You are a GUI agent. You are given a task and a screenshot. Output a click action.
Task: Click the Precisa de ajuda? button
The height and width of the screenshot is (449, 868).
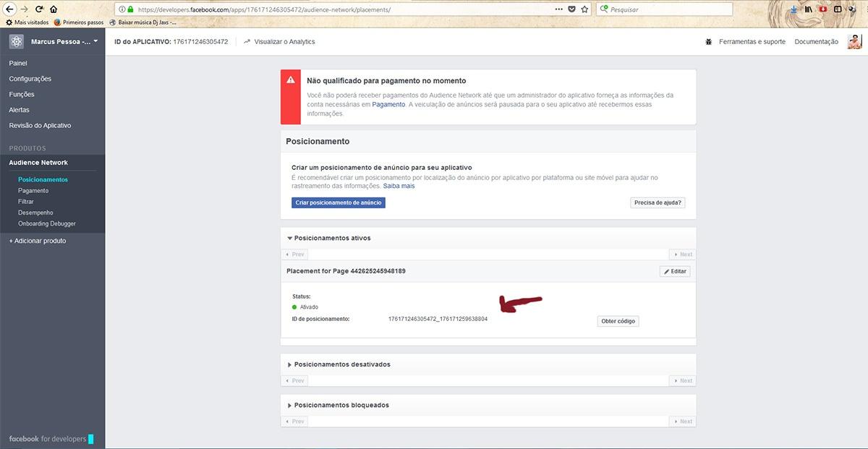click(658, 203)
